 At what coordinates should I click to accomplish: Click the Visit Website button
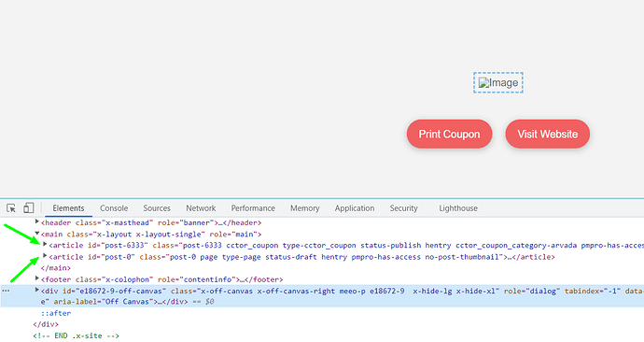click(548, 134)
